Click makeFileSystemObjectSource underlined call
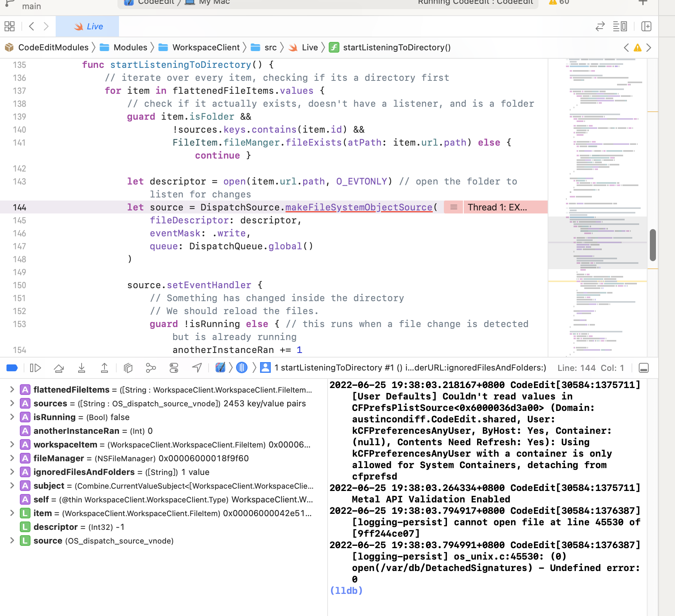The width and height of the screenshot is (675, 616). (359, 207)
